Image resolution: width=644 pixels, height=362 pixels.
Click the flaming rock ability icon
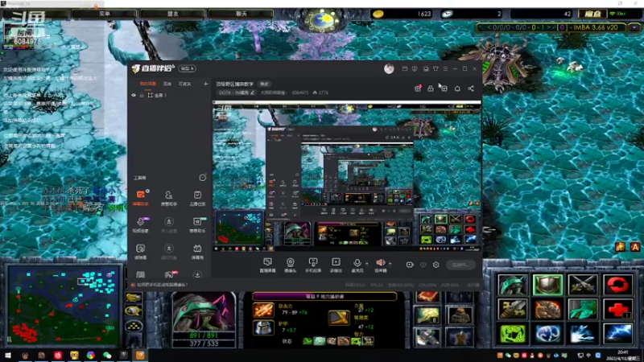(547, 309)
